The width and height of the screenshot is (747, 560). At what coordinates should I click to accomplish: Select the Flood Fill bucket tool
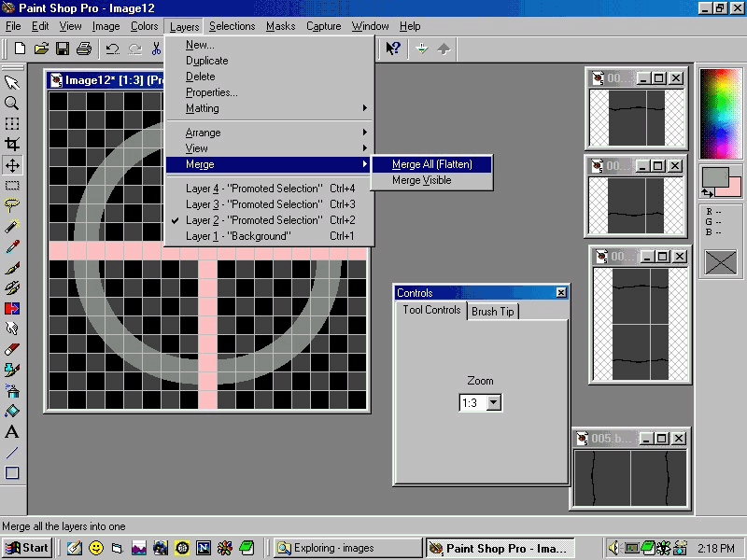(x=12, y=411)
